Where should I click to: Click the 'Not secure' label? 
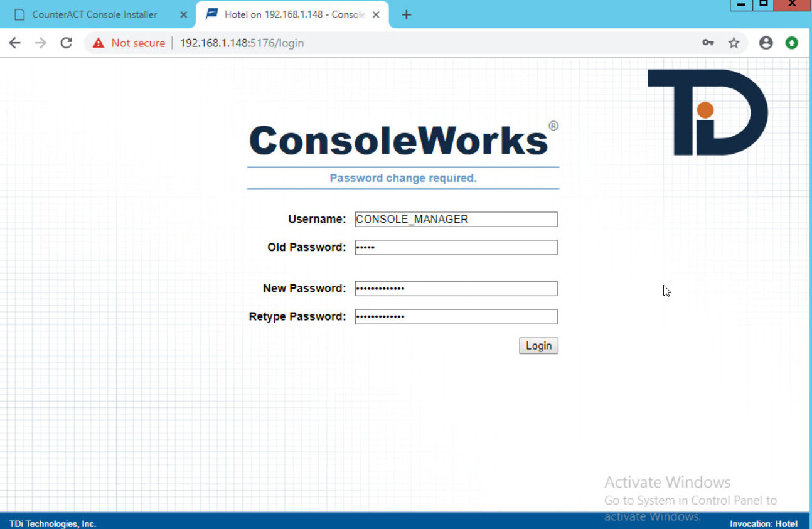[138, 43]
